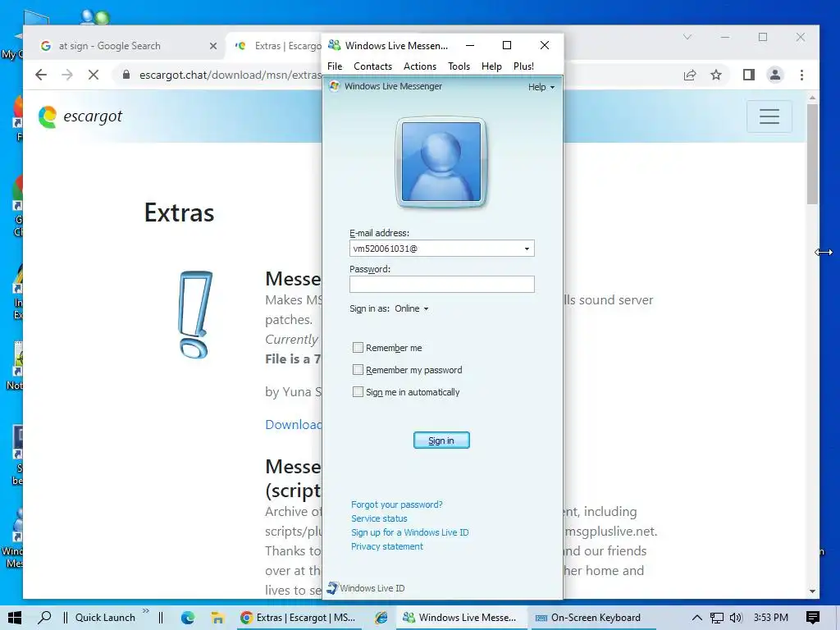
Task: Click Sign up for a Windows Live ID
Action: pos(410,532)
